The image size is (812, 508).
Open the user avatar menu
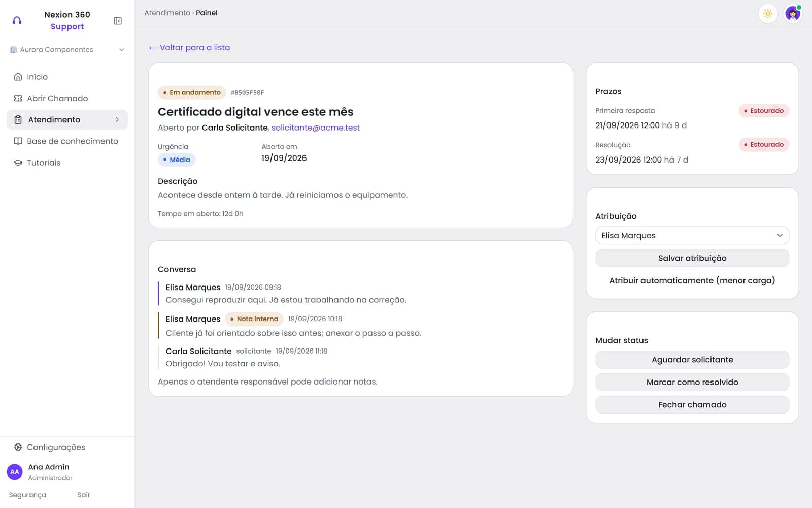click(x=793, y=14)
